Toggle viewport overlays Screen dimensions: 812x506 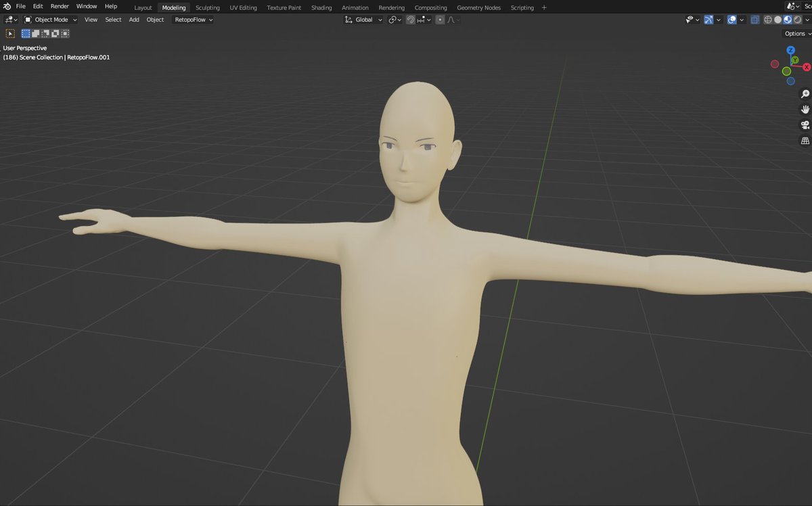(731, 20)
